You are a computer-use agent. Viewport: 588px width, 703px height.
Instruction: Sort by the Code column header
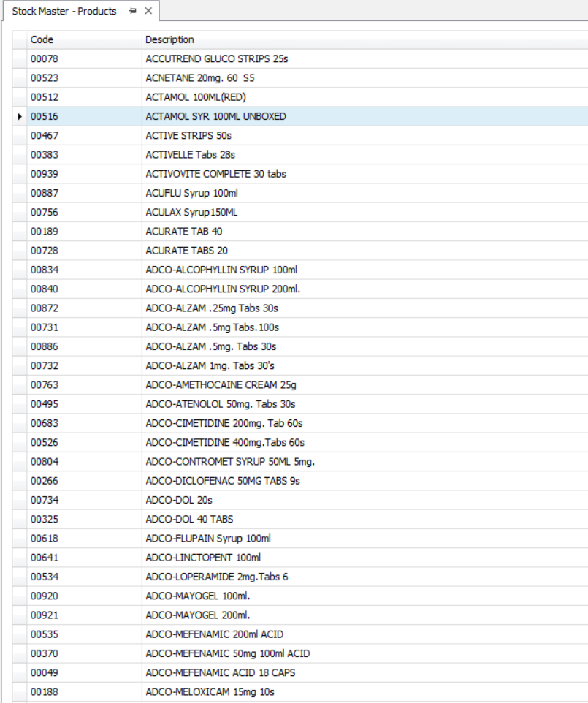coord(84,40)
